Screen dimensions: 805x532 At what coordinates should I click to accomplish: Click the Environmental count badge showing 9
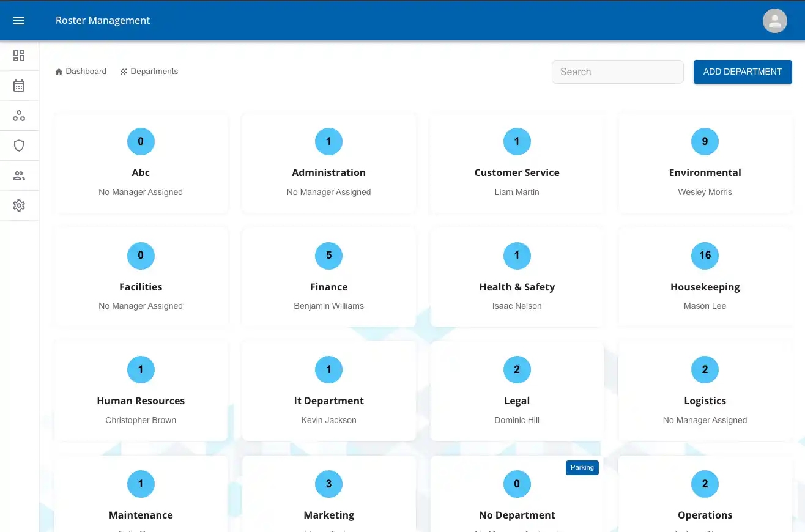pyautogui.click(x=705, y=141)
